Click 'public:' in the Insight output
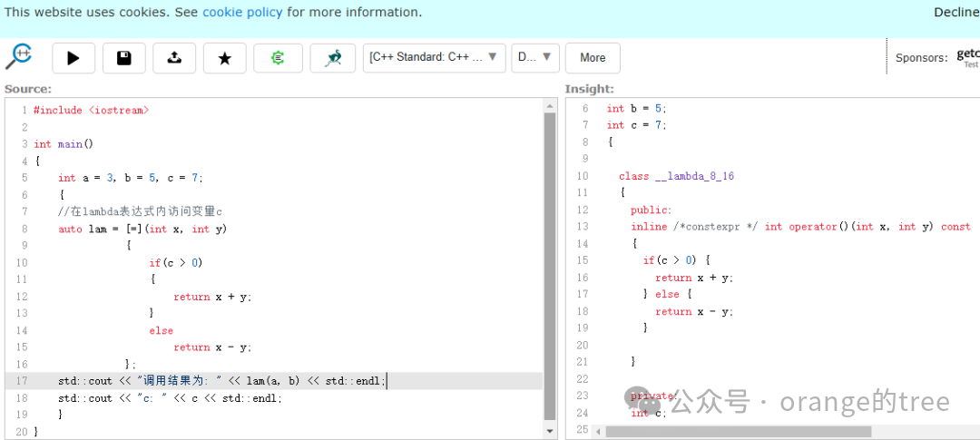The image size is (980, 440). pyautogui.click(x=652, y=210)
